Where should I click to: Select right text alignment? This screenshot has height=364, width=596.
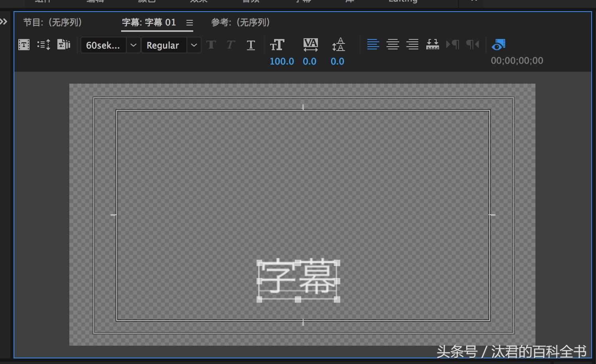[x=413, y=45]
